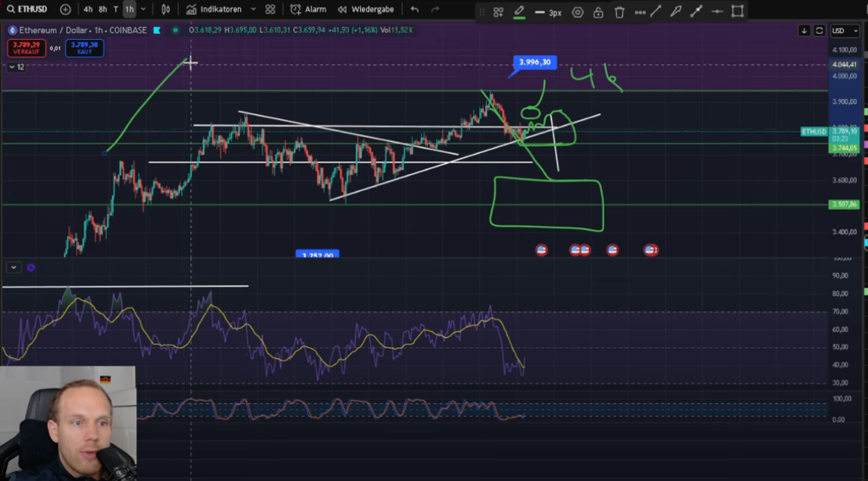Click the Indikatoren label
This screenshot has width=868, height=481.
point(221,10)
